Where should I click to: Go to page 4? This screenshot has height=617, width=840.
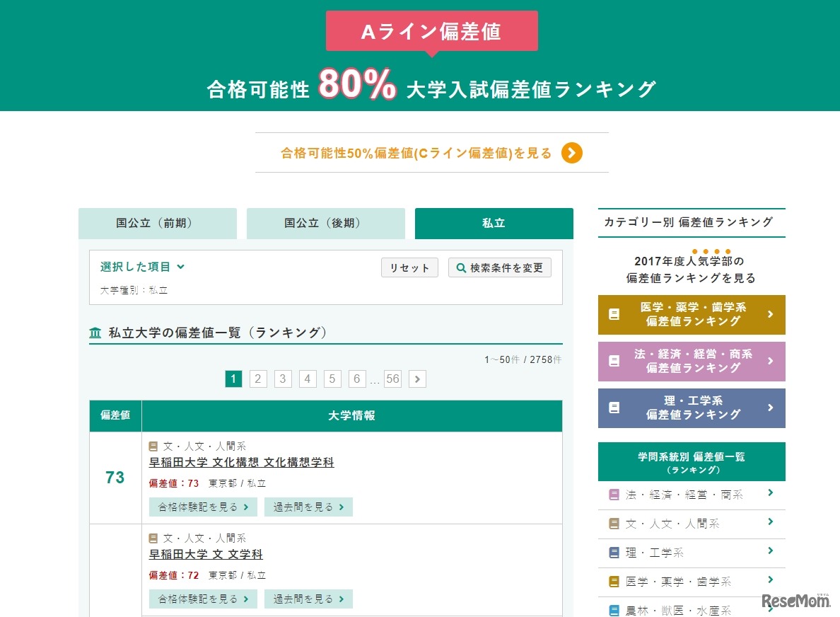click(308, 379)
